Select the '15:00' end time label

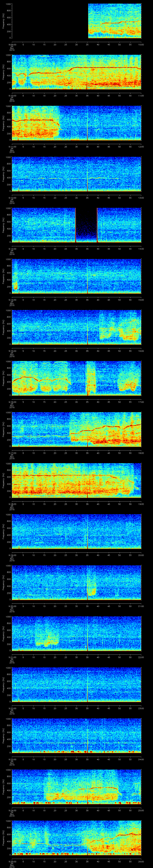(x=141, y=300)
